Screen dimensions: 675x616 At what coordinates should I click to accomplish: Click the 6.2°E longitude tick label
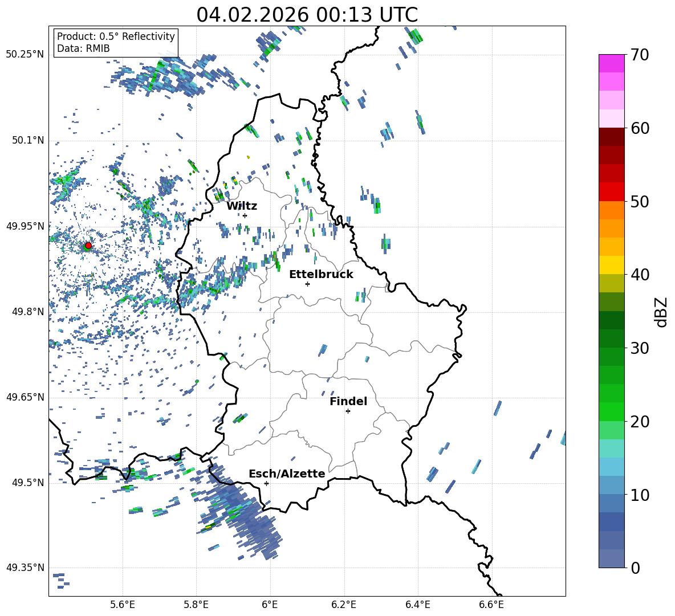[344, 604]
